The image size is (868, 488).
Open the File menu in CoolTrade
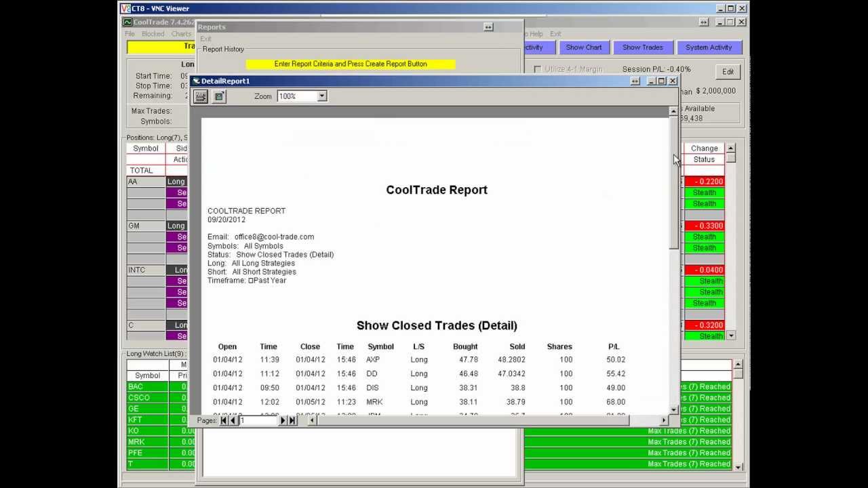pos(130,34)
